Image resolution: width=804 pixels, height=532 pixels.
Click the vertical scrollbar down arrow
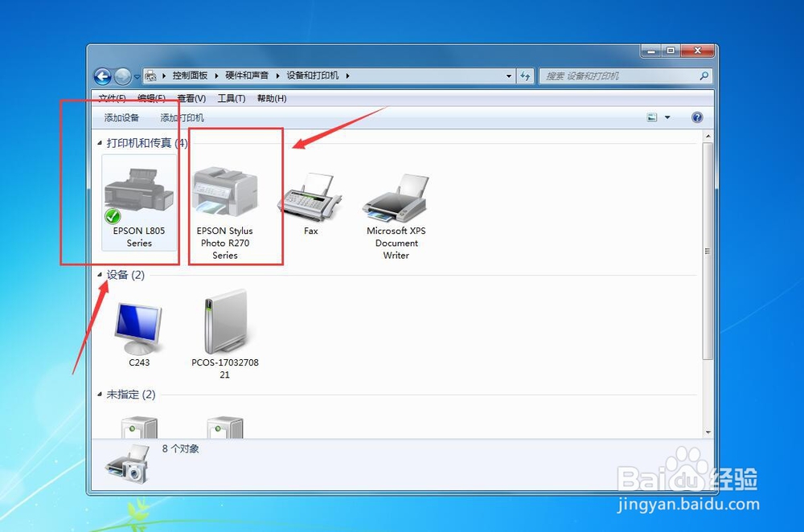708,432
